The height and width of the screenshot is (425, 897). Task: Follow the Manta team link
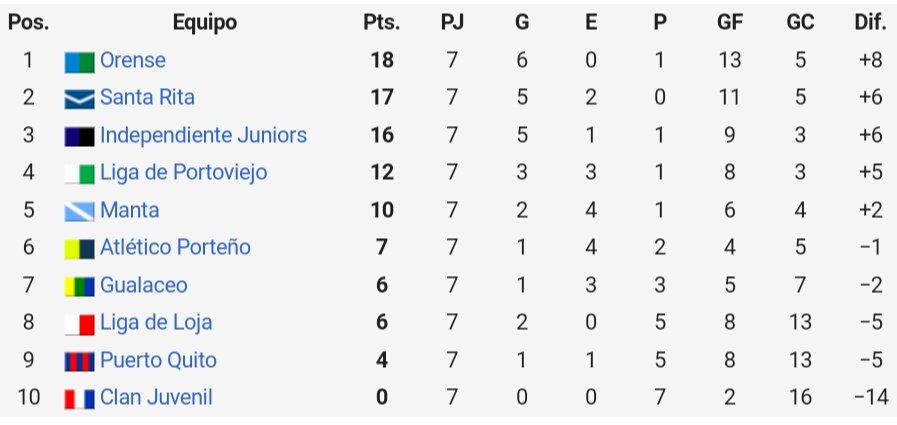coord(129,210)
